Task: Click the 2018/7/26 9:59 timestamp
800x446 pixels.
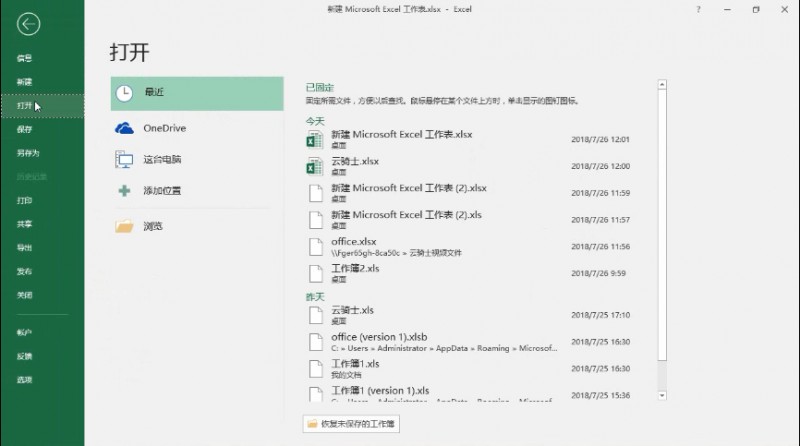Action: (x=598, y=274)
